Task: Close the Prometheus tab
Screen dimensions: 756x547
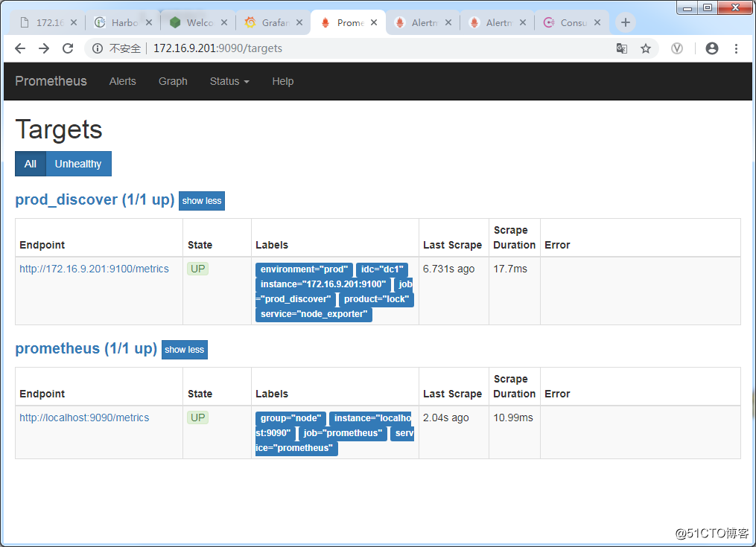Action: click(x=374, y=22)
